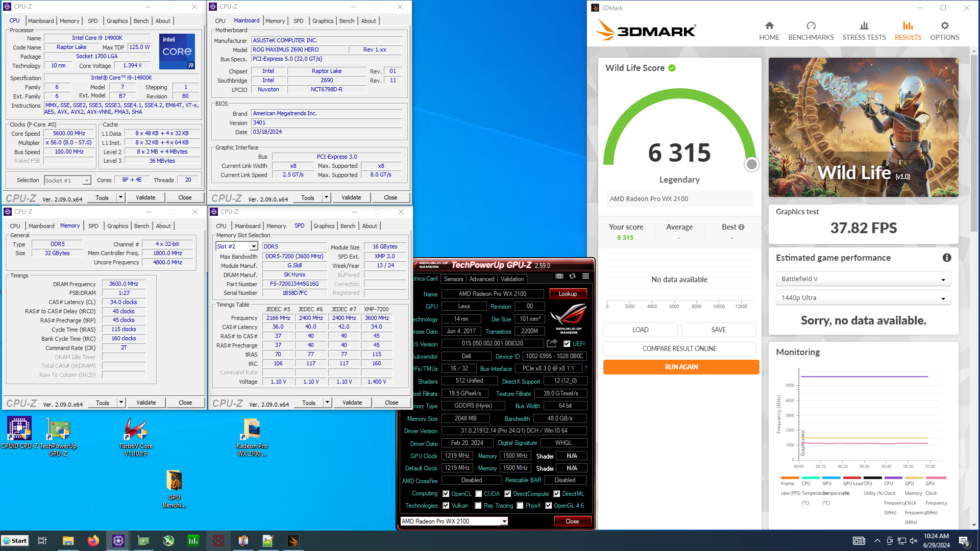Open the 3DMark Stress Tests section
This screenshot has height=551, width=980.
pos(864,31)
